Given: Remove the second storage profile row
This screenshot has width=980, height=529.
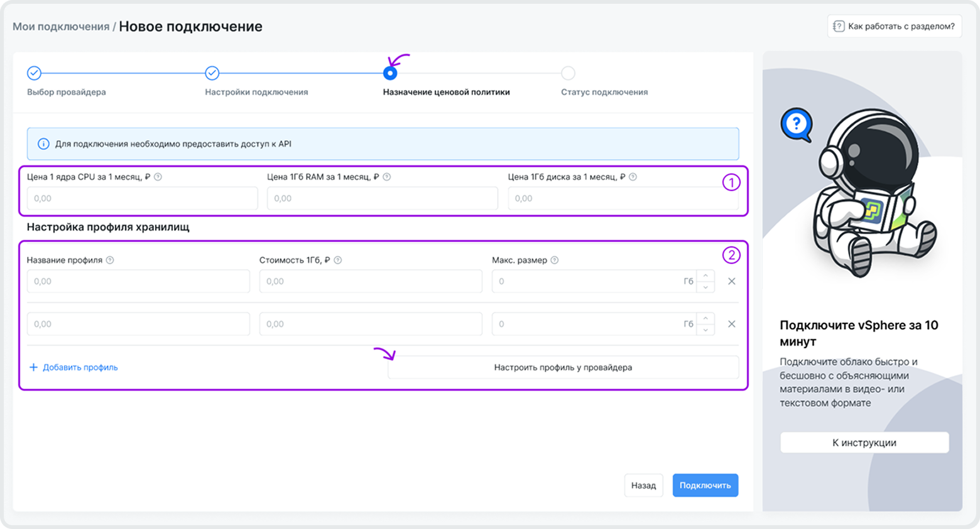Looking at the screenshot, I should [x=731, y=324].
